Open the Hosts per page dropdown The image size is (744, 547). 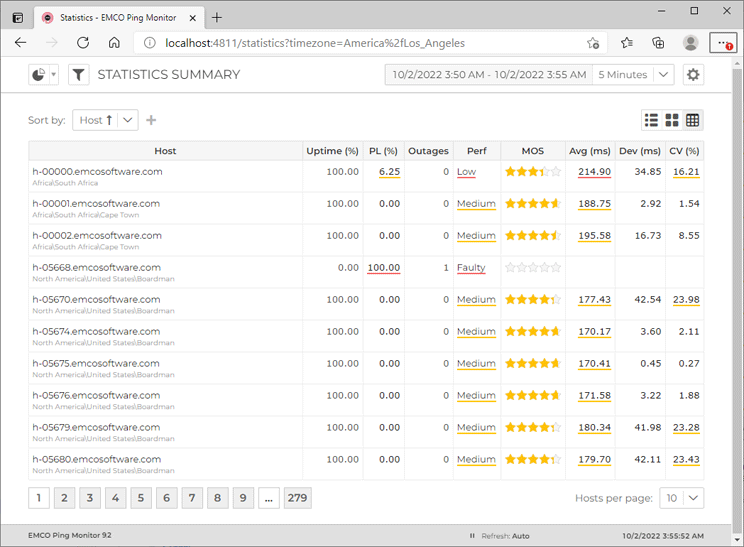click(694, 498)
